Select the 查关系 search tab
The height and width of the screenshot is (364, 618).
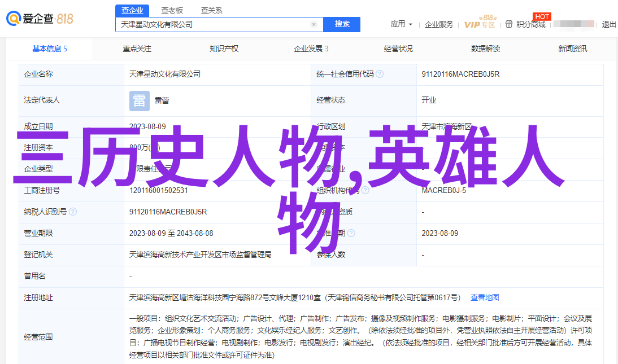[212, 11]
